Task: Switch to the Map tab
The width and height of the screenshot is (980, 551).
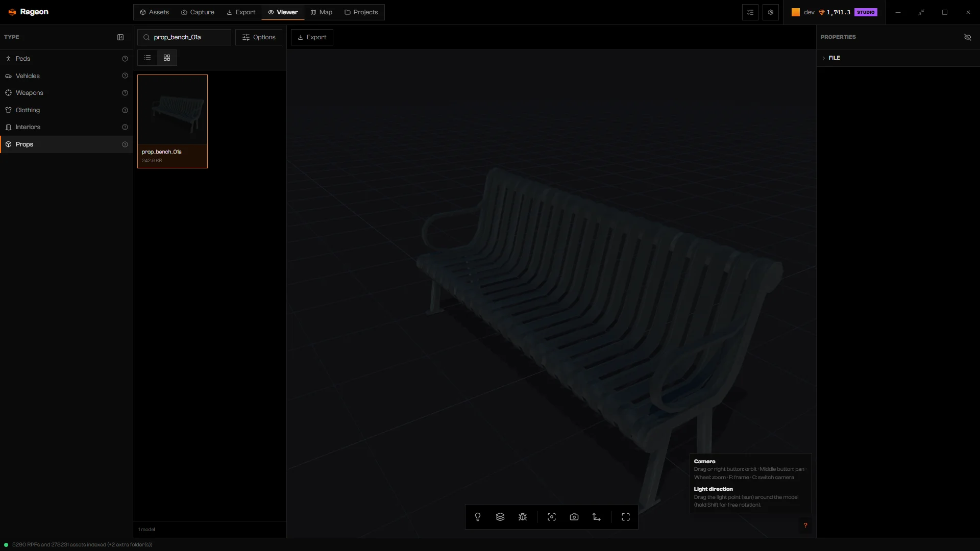Action: (322, 12)
